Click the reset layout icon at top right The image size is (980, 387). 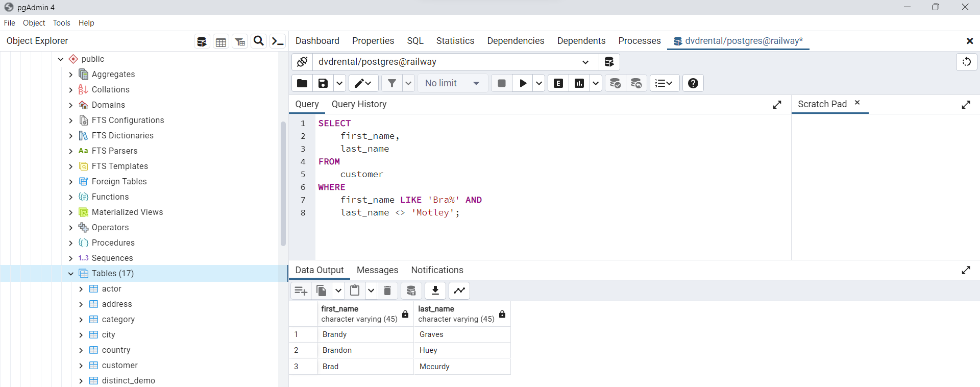[967, 62]
